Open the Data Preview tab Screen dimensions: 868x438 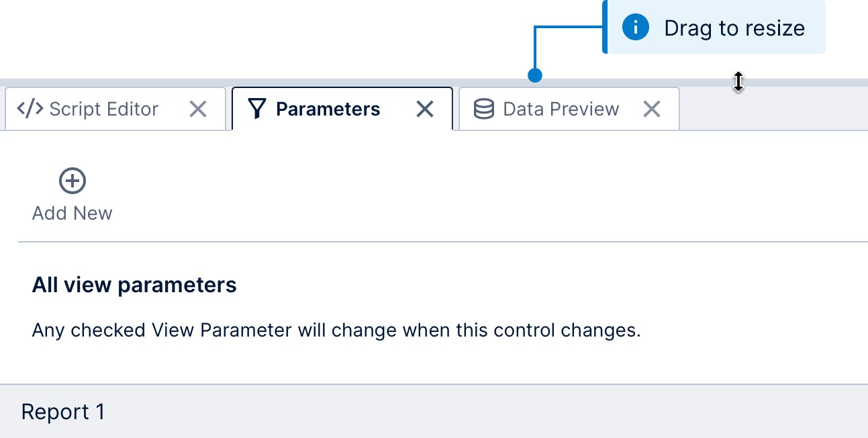tap(561, 109)
